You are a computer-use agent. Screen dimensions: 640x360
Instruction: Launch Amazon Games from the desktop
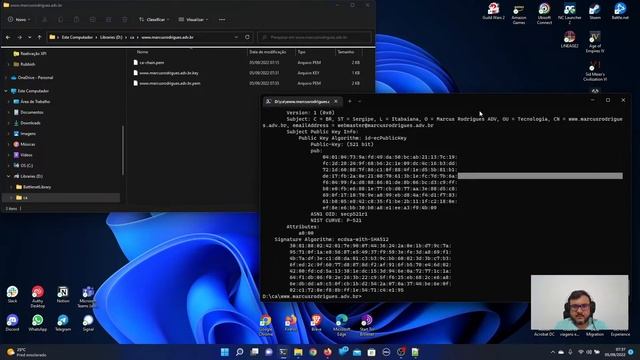point(519,13)
